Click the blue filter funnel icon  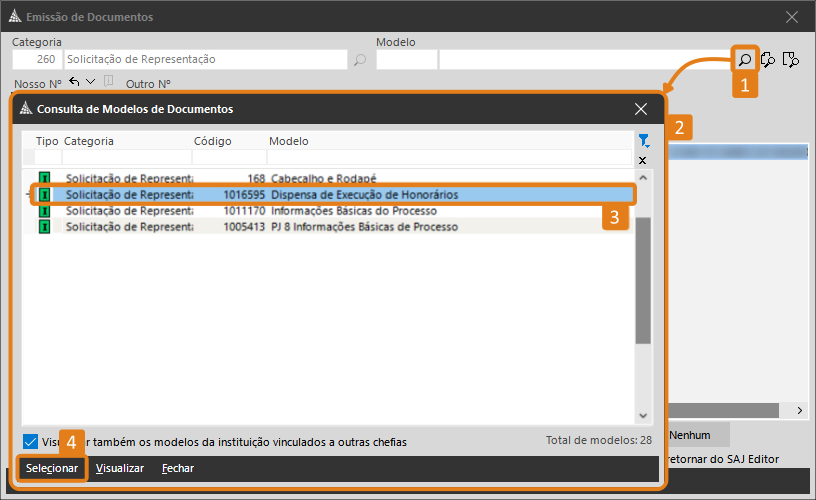point(643,141)
